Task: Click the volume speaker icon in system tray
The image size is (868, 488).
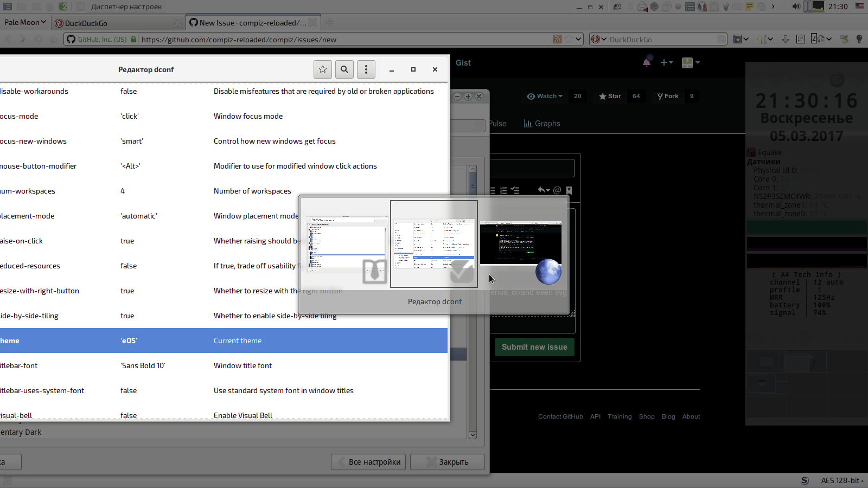Action: click(x=796, y=7)
